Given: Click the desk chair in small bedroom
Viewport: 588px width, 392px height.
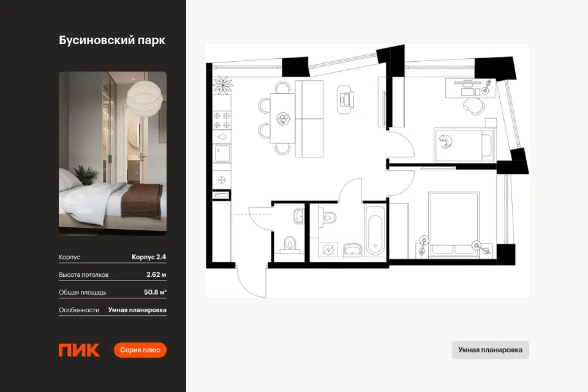Looking at the screenshot, I should point(473,106).
